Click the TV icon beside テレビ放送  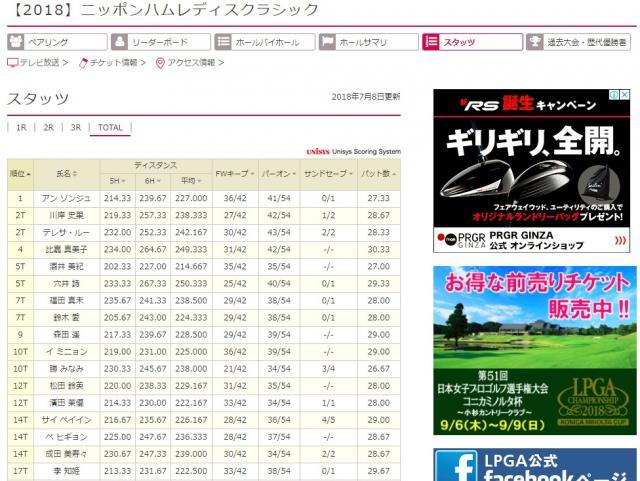pyautogui.click(x=13, y=63)
